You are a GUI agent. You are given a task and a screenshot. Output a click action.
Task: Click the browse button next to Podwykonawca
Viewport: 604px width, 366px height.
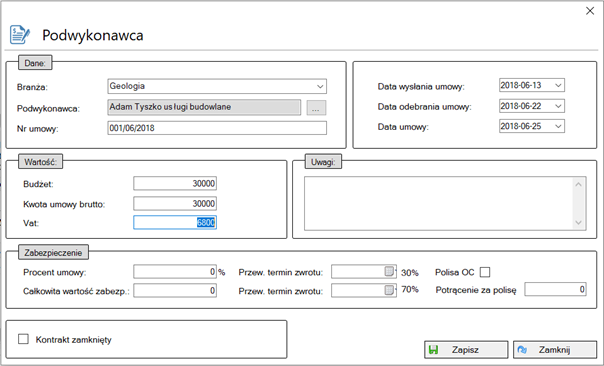tap(316, 108)
